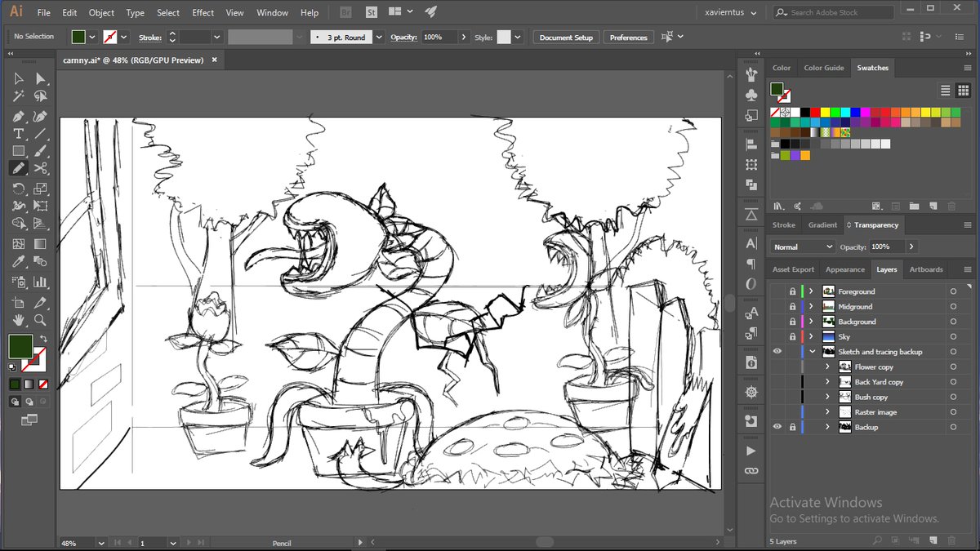Expand the Flower copy sublayer
The width and height of the screenshot is (980, 551).
coord(827,367)
